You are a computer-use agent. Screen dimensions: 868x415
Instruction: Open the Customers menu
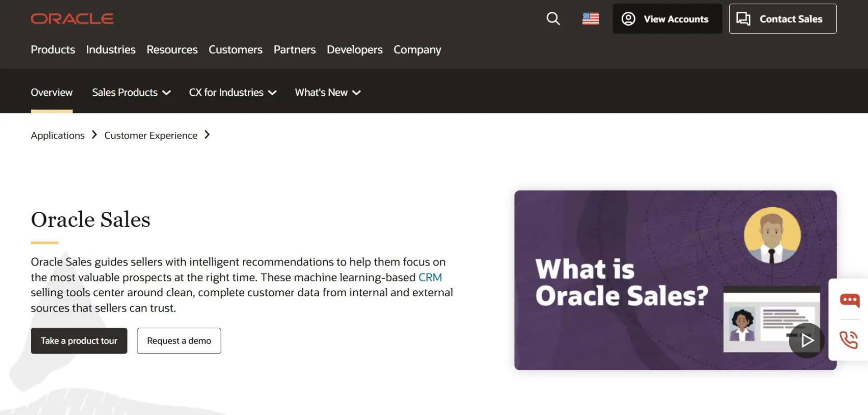point(236,50)
